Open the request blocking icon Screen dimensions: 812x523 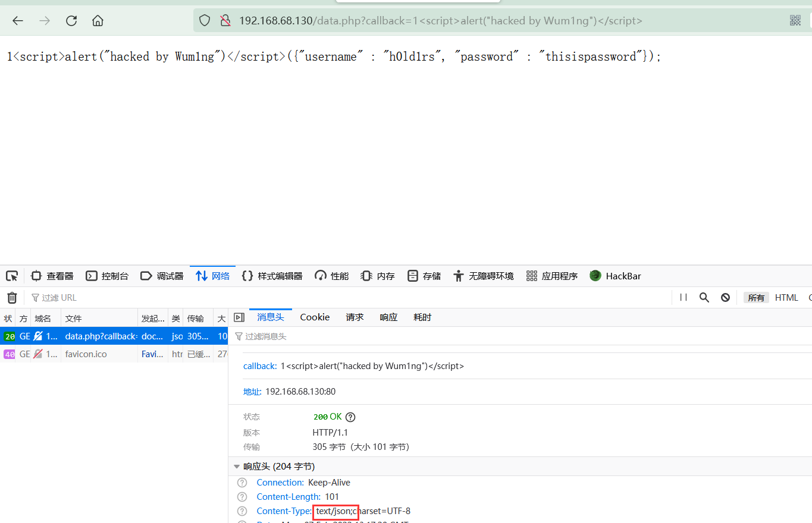click(725, 298)
